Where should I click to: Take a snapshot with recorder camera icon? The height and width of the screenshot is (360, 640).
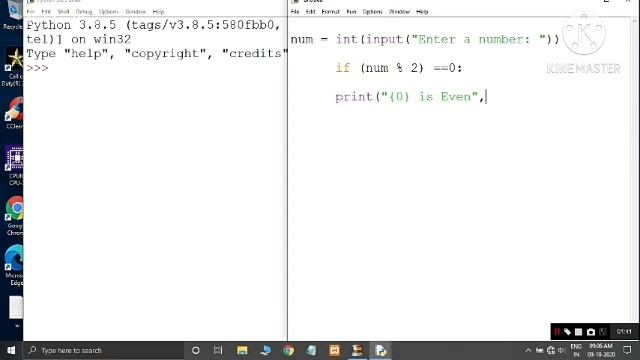pos(591,332)
